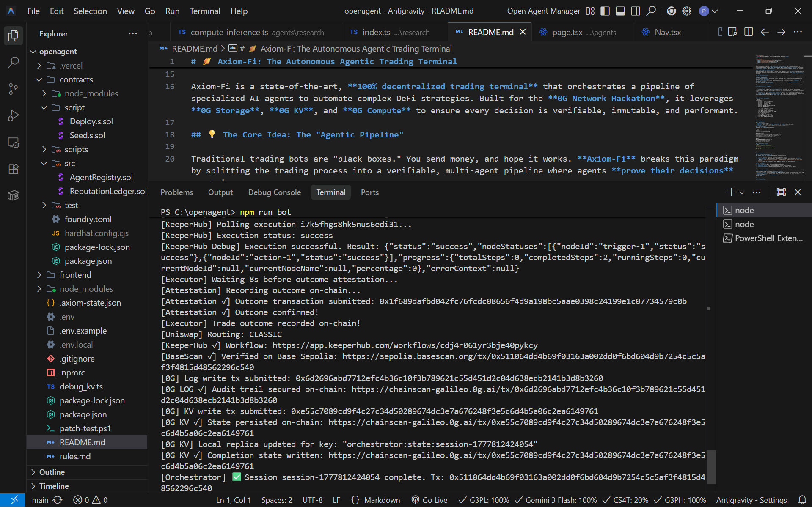Expand the .vercel folder
This screenshot has height=507, width=812.
point(39,66)
